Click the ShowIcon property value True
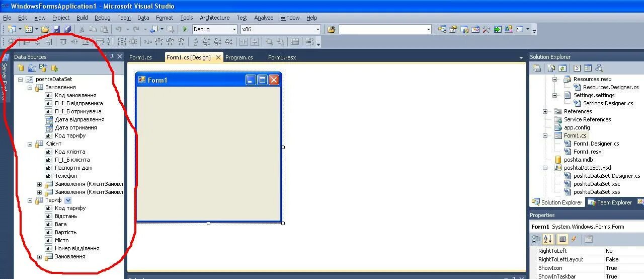Image resolution: width=644 pixels, height=279 pixels. point(611,268)
